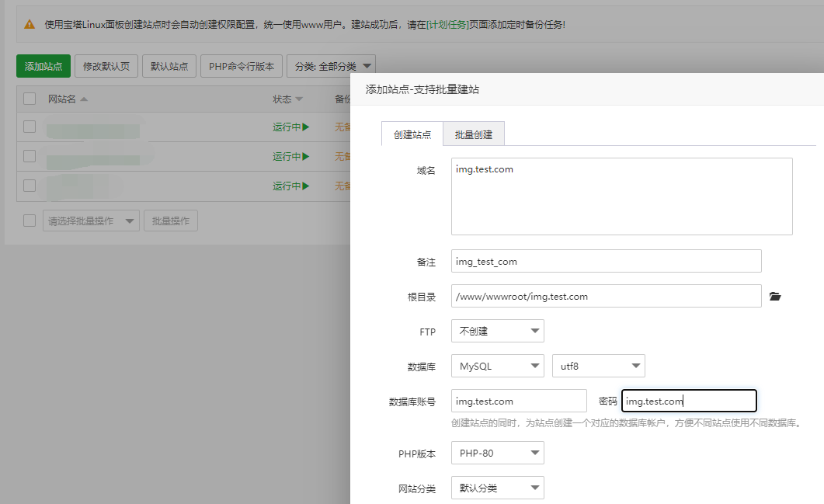Change charset using the utf8 dropdown
This screenshot has height=504, width=824.
pos(598,366)
